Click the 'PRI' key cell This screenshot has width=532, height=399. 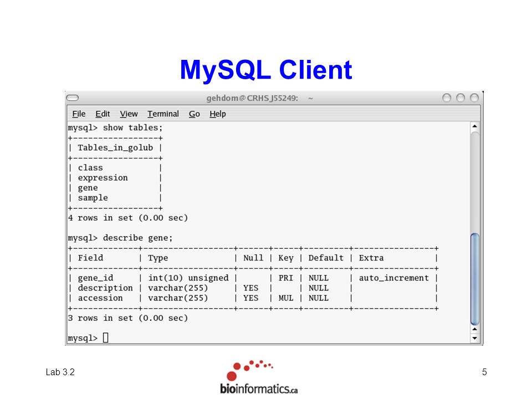pyautogui.click(x=286, y=278)
